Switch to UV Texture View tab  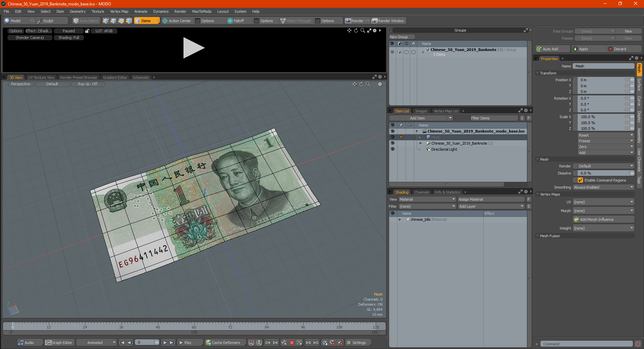point(41,78)
